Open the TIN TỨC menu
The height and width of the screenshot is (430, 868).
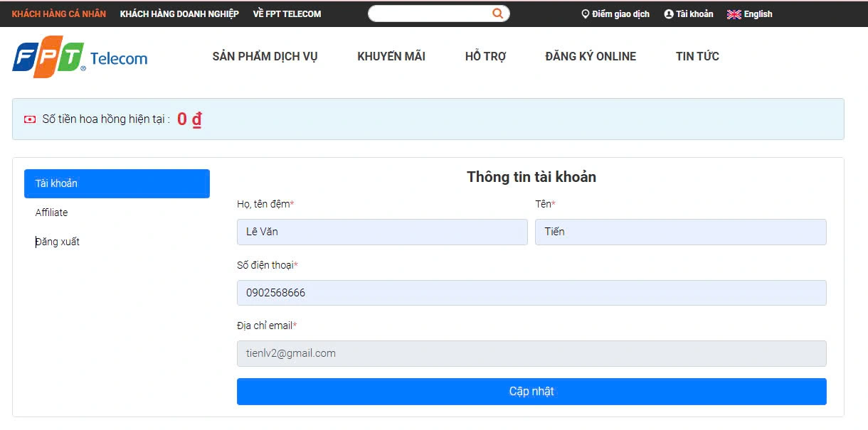pos(697,57)
